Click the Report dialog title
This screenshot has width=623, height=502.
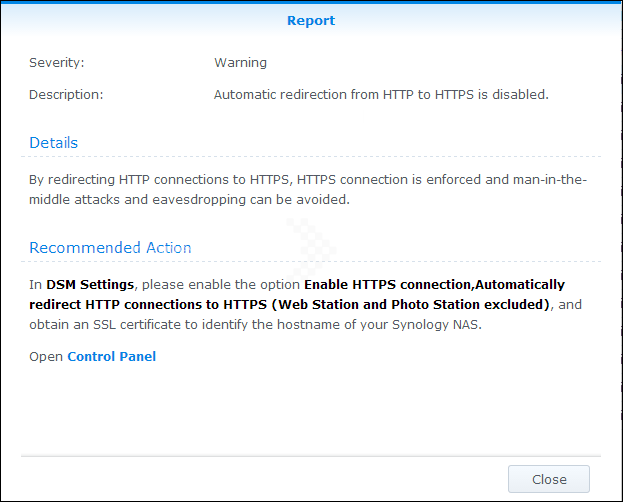tap(311, 20)
